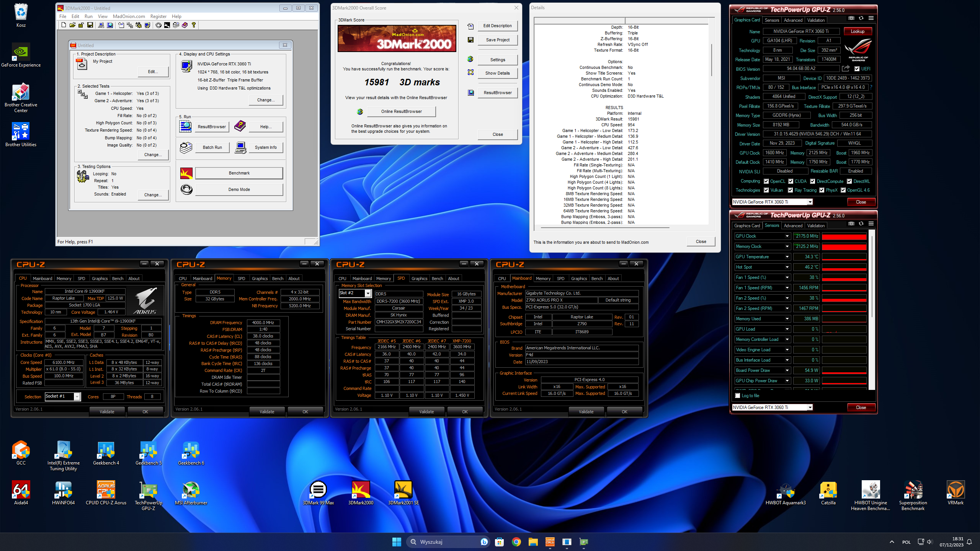Click Save floppy icon in 3DMark2000 toolbar
Screen dimensions: 980x551
[x=90, y=25]
